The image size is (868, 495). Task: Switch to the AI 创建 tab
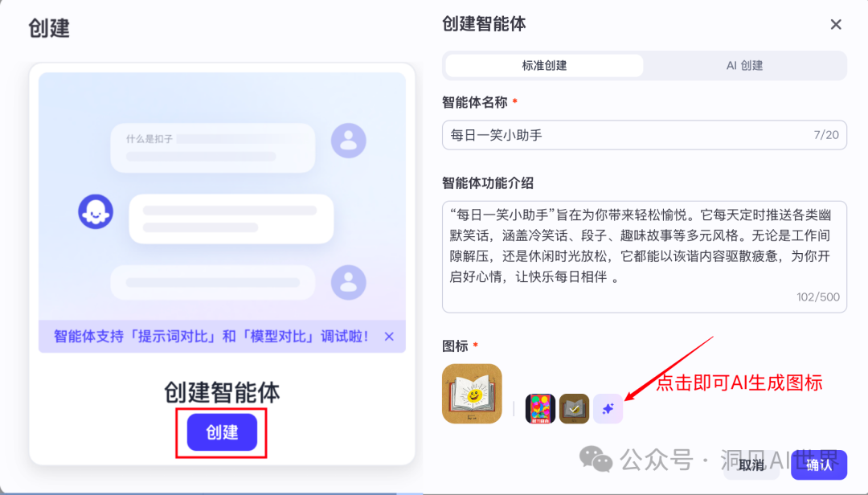744,65
